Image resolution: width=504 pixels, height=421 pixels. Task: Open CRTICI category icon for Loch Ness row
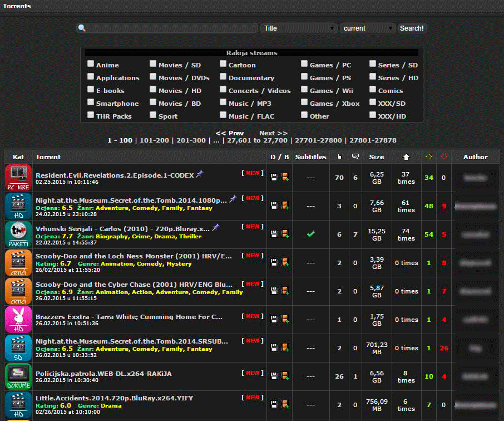click(18, 263)
